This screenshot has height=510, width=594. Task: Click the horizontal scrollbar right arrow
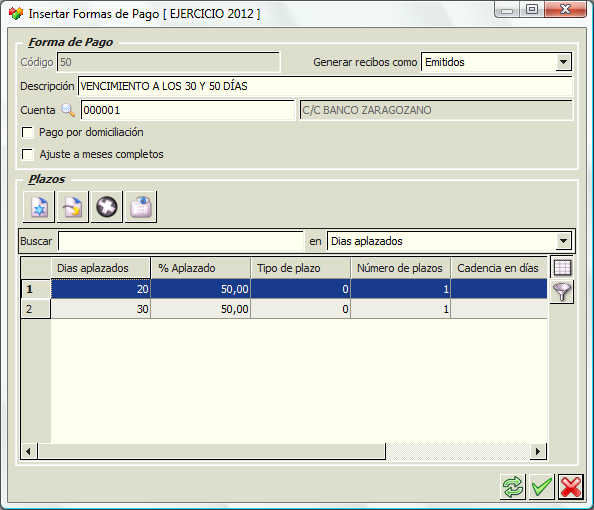click(538, 451)
